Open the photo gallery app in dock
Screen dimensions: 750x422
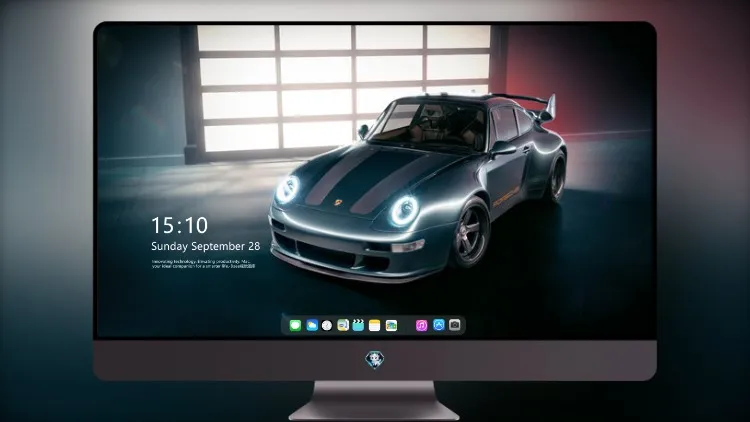(391, 325)
